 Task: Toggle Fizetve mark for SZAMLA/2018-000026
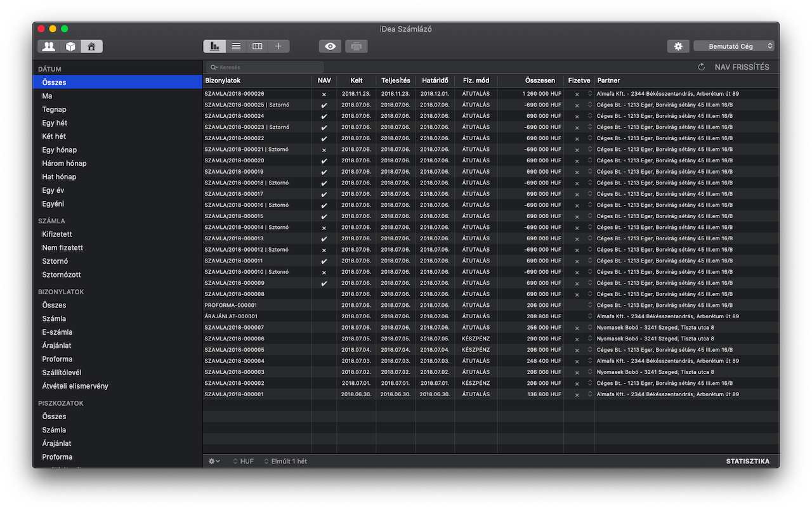point(577,94)
